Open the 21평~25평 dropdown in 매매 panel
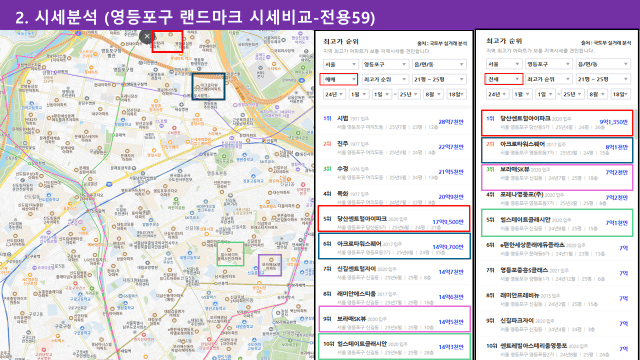This screenshot has height=360, width=640. pyautogui.click(x=439, y=79)
